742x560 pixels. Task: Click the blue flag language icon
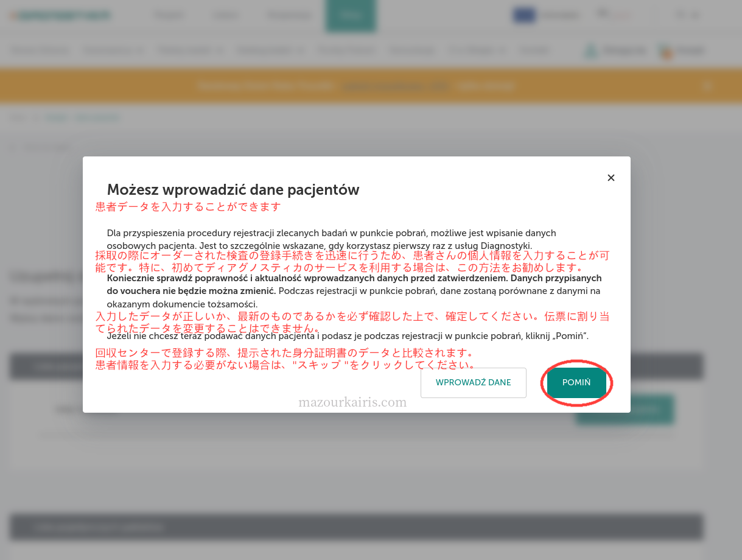pos(523,15)
